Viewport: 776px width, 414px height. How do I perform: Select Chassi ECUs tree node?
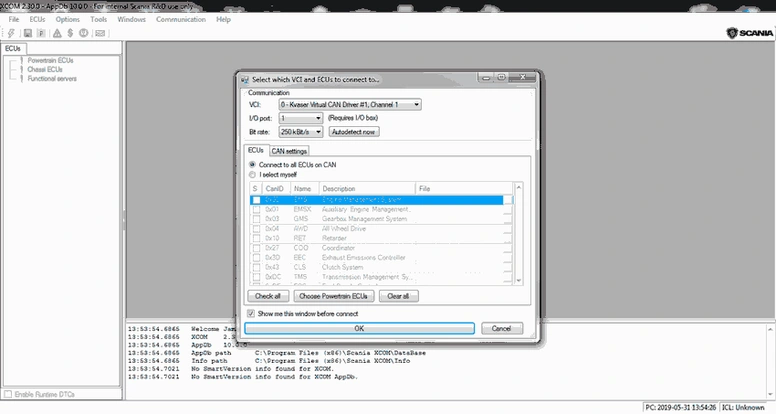click(45, 70)
